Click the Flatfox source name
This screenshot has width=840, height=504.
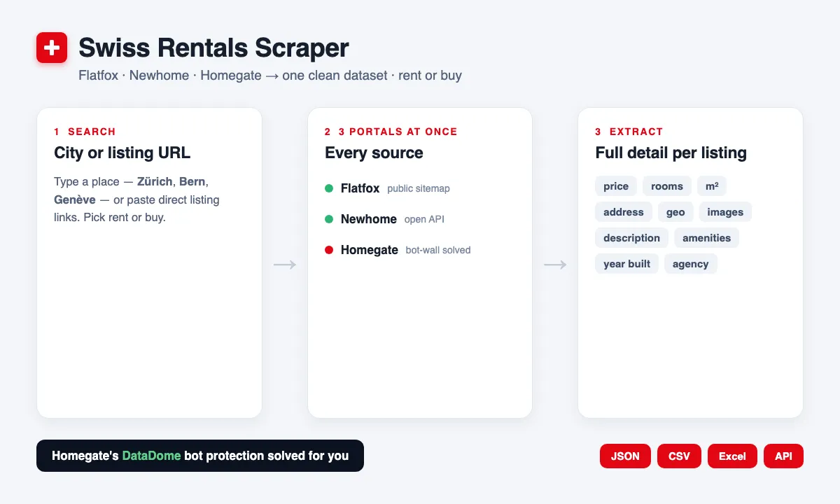point(360,188)
